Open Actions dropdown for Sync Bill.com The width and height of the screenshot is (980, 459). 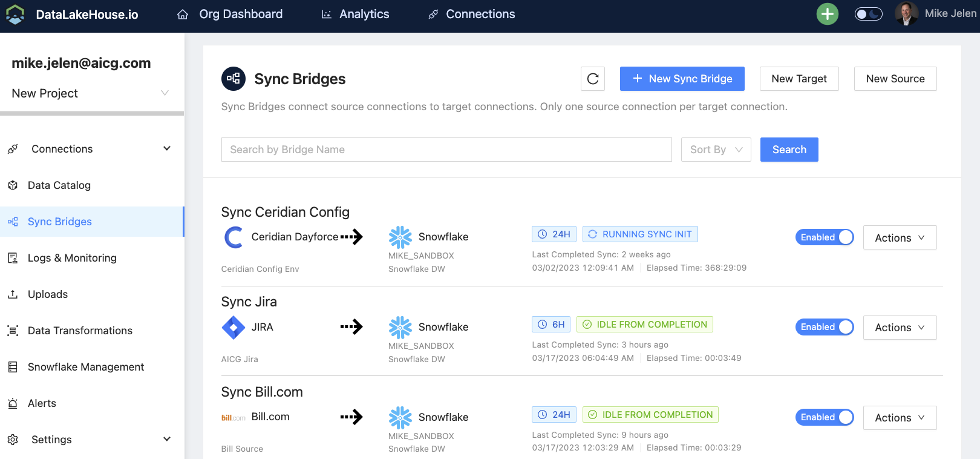coord(900,418)
